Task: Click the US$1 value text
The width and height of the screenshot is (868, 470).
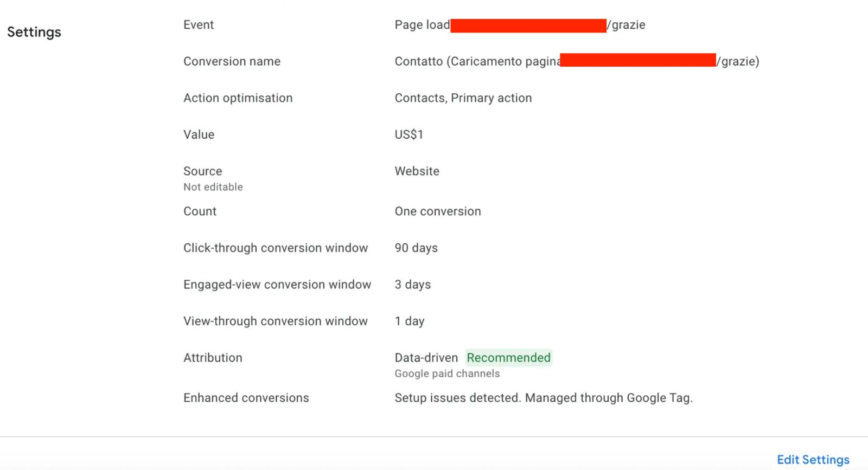Action: click(x=409, y=134)
